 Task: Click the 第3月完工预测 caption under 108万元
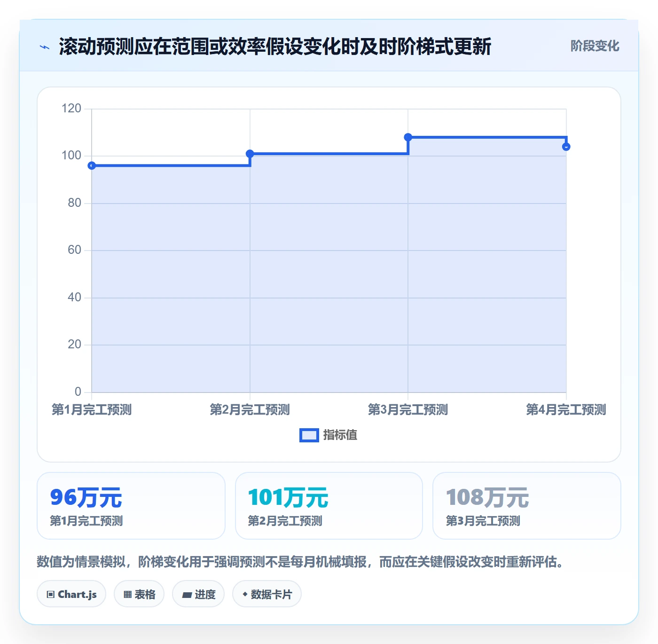point(483,521)
